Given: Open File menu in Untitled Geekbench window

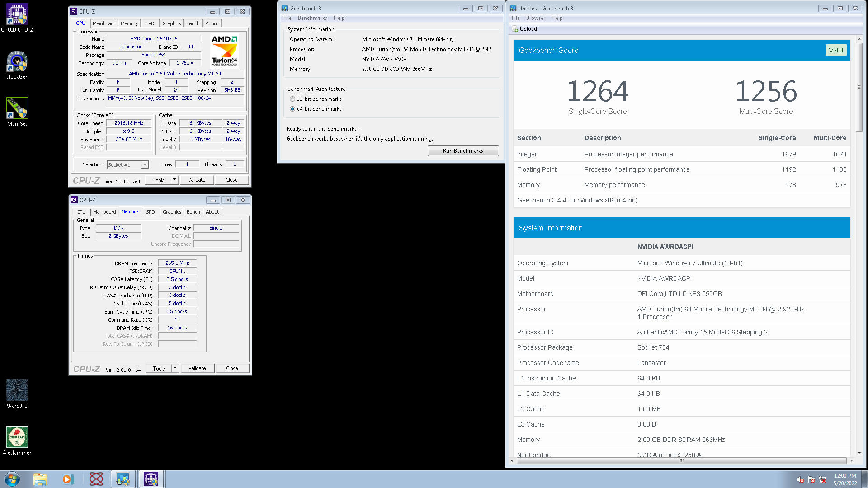Looking at the screenshot, I should (x=516, y=18).
